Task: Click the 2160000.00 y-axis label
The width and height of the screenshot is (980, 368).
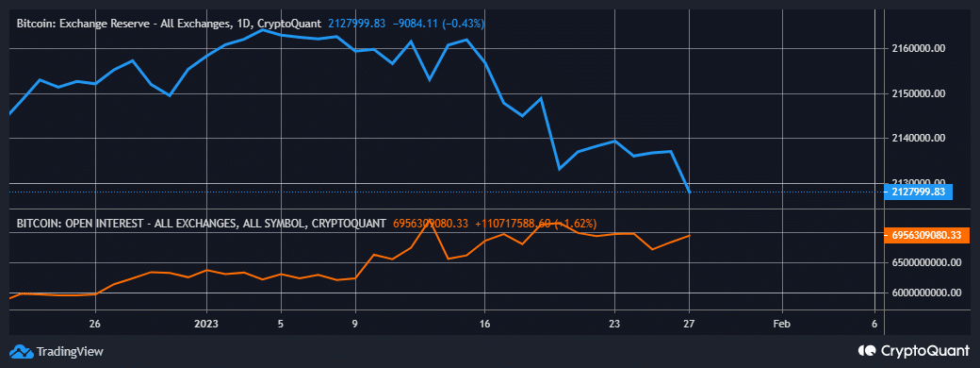Action: click(x=918, y=49)
